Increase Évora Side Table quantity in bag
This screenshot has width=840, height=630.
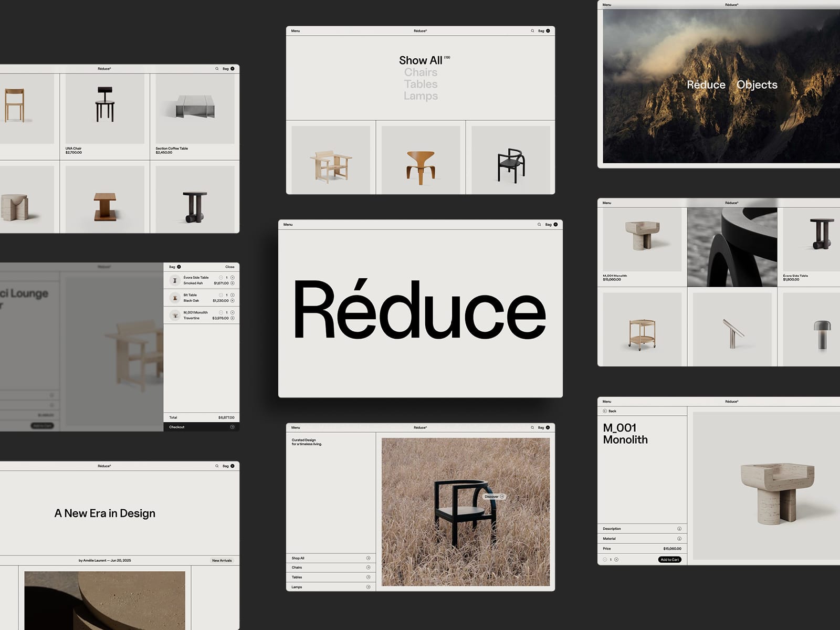[233, 277]
